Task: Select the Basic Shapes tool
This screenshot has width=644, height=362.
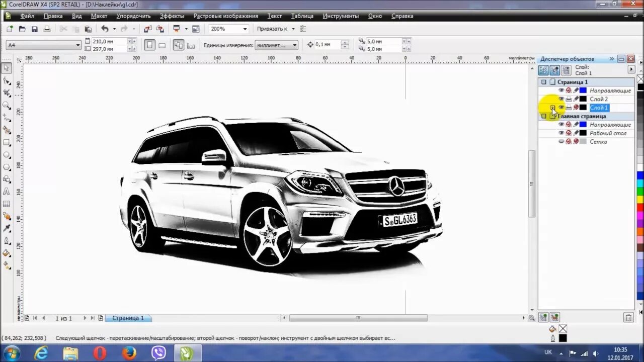Action: (x=7, y=179)
